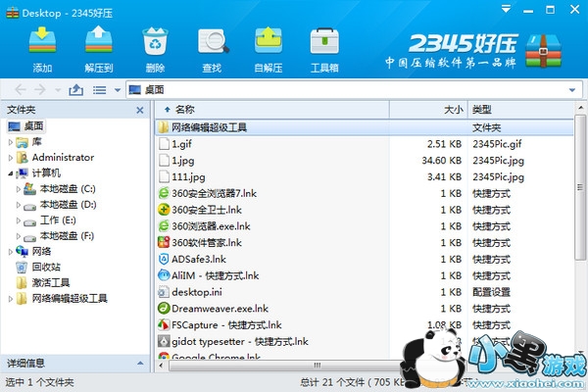Viewport: 588px width, 392px height.
Task: Open the 查找 (Find) magnifier tool
Action: 213,41
